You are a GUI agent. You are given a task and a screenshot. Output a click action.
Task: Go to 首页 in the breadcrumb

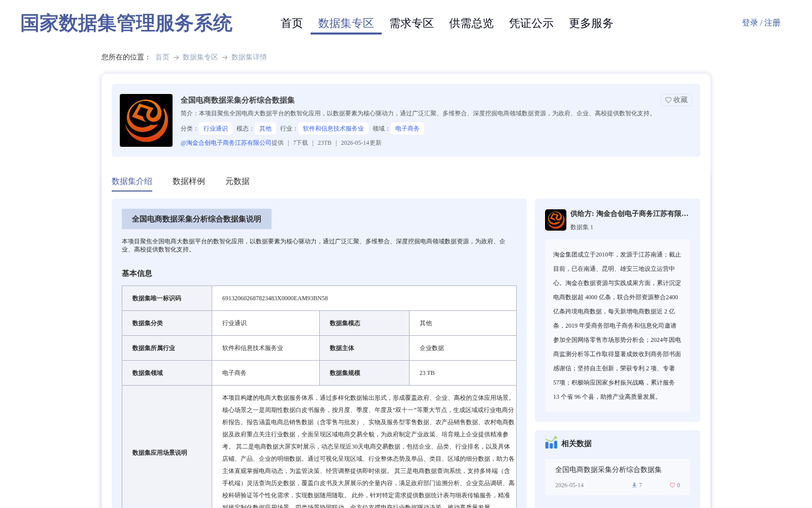[x=162, y=57]
